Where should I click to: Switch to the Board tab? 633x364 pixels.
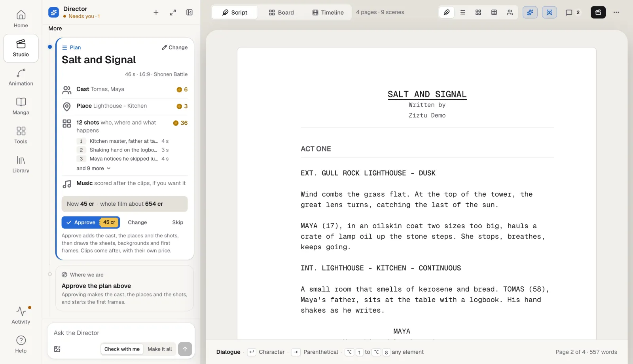pos(281,12)
